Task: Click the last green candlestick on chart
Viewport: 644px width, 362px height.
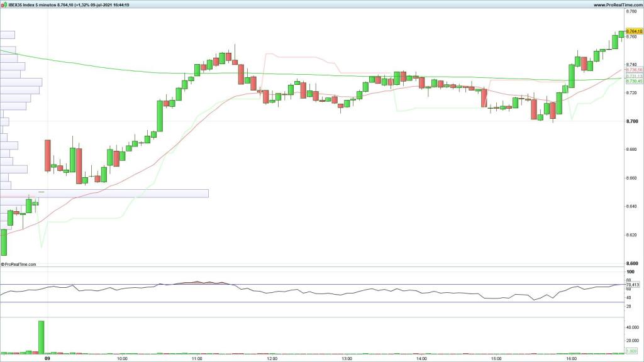Action: (x=621, y=34)
